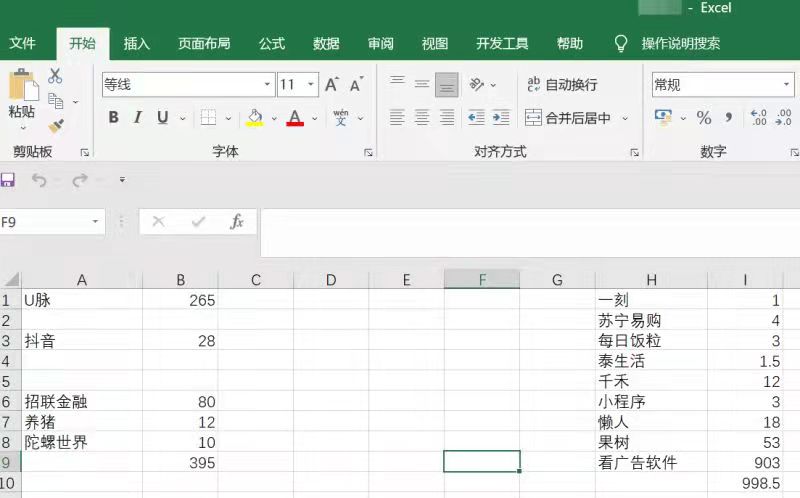Apply percent style format
The width and height of the screenshot is (800, 498).
pyautogui.click(x=704, y=118)
